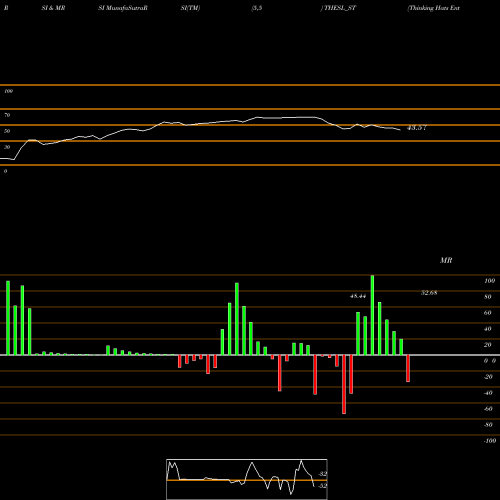500x500 pixels.
Task: Click the -100 label on MR axis
Action: tap(490, 441)
